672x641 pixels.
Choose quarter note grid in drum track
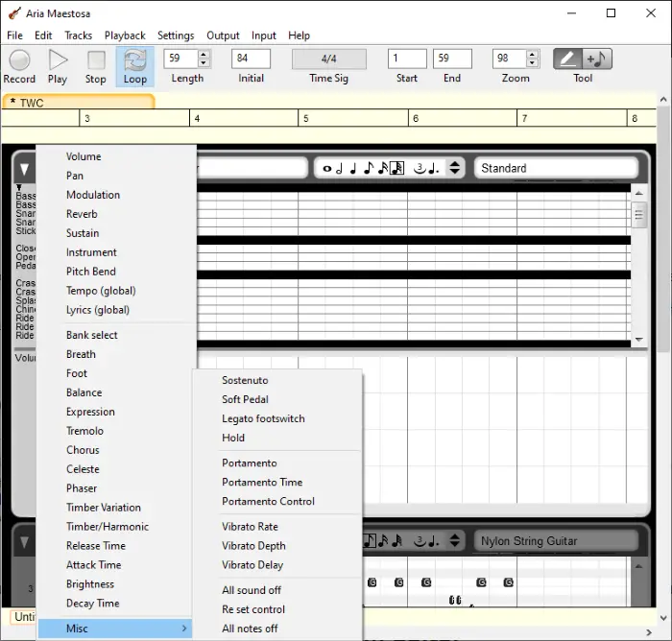[353, 168]
